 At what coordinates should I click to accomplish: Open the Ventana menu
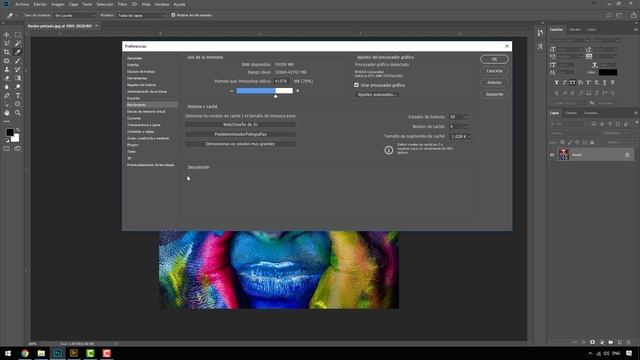(162, 4)
